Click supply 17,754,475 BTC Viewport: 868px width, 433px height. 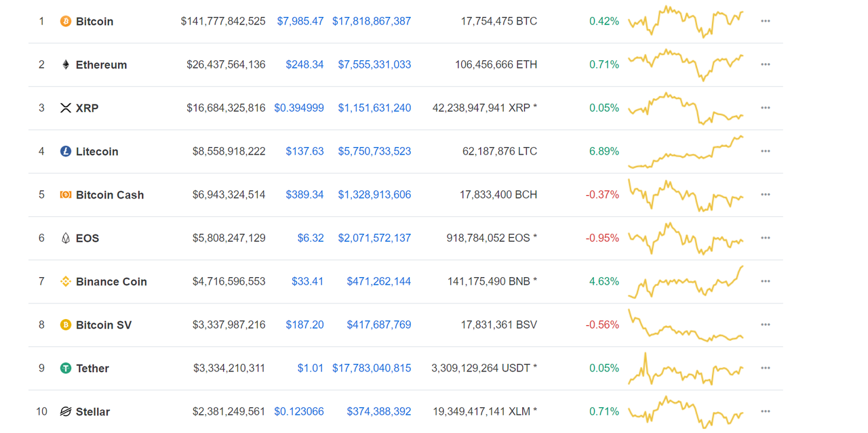click(499, 21)
